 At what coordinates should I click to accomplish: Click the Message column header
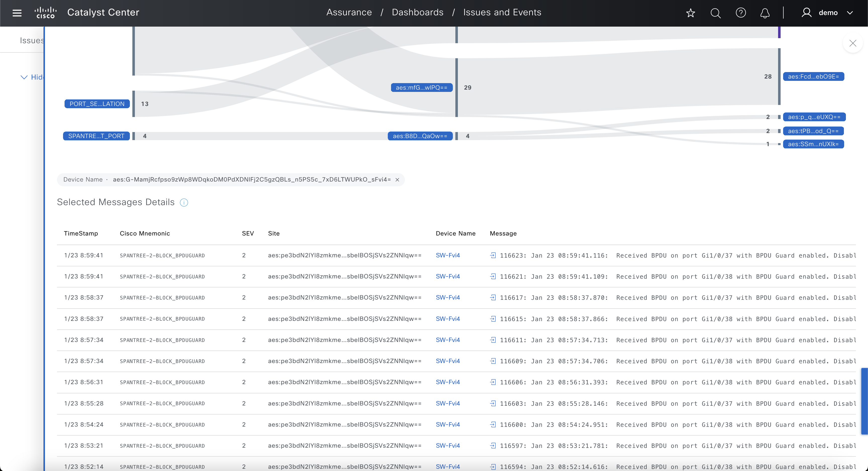[503, 233]
